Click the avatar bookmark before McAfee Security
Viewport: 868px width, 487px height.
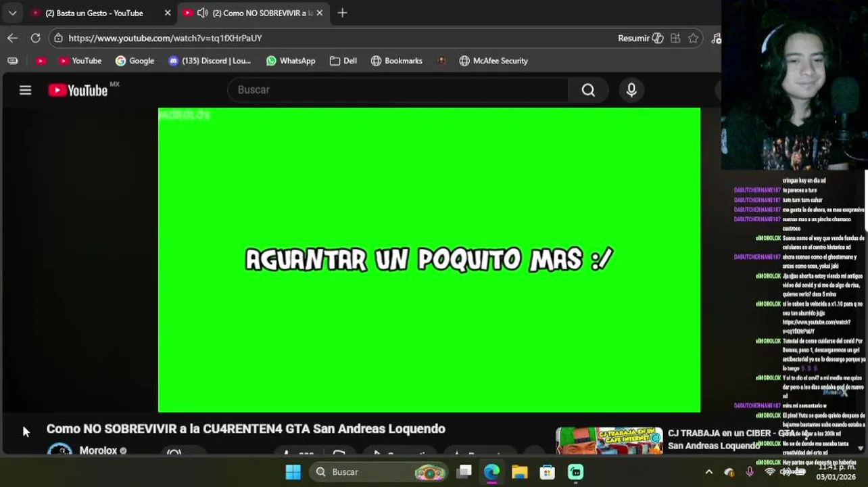441,61
